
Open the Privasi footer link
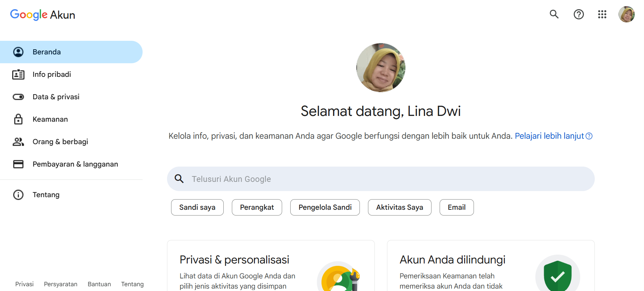coord(24,284)
